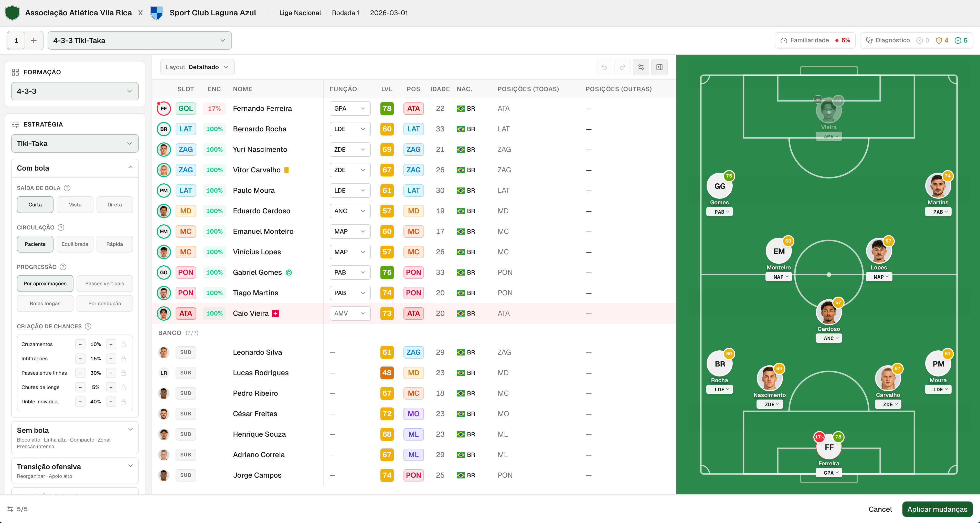The image size is (980, 523).
Task: Click the redo arrow icon
Action: coord(622,67)
